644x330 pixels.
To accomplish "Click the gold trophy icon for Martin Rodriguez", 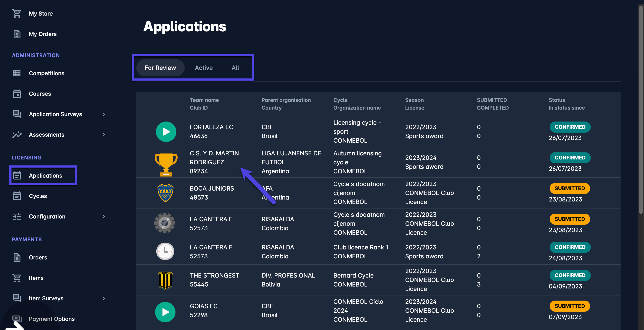I will 166,164.
